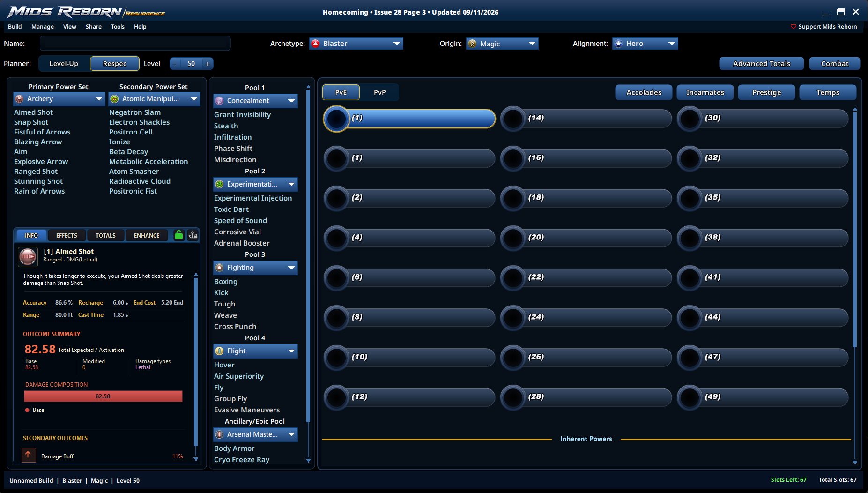The width and height of the screenshot is (868, 493).
Task: Click the round slot socket labeled (4)
Action: click(x=337, y=238)
